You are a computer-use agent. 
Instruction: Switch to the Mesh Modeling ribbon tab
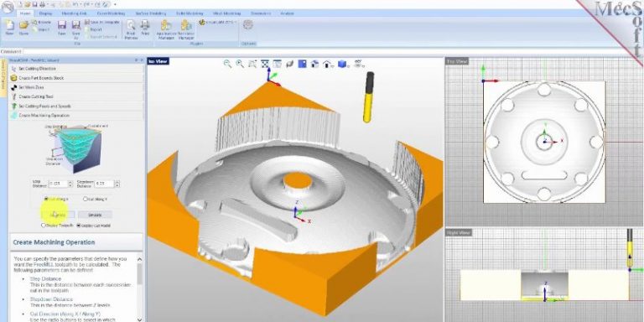pyautogui.click(x=226, y=13)
